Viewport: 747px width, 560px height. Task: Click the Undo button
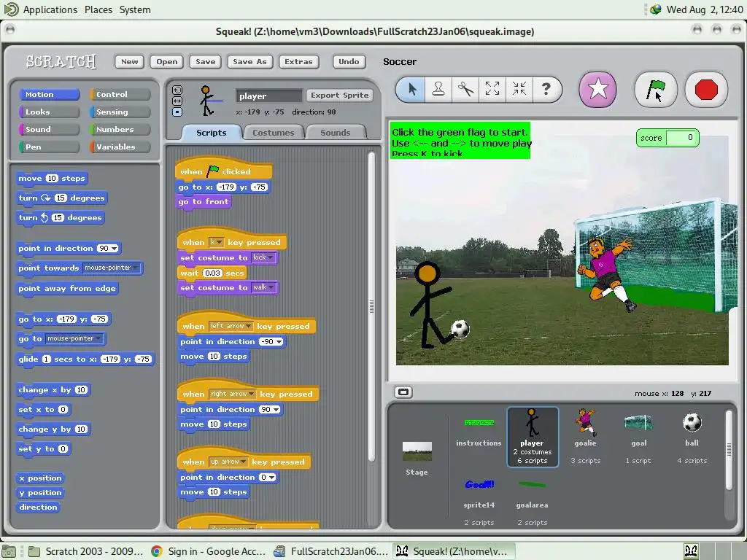tap(349, 61)
